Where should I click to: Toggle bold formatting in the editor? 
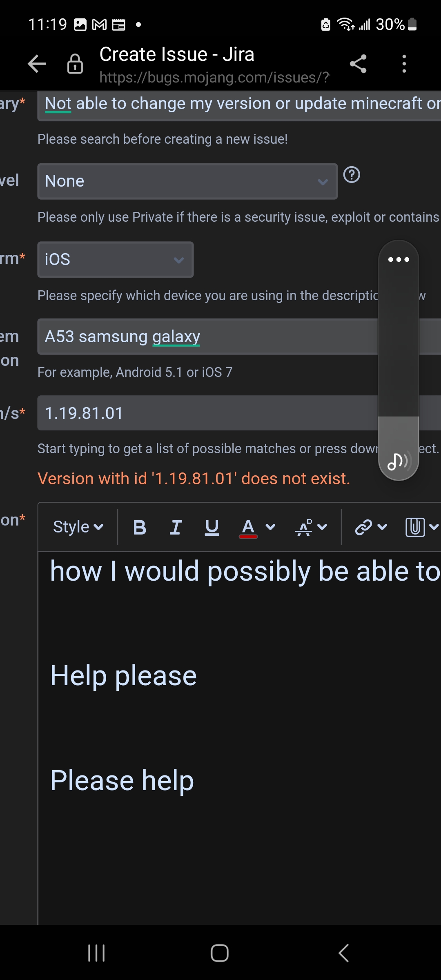(x=140, y=527)
